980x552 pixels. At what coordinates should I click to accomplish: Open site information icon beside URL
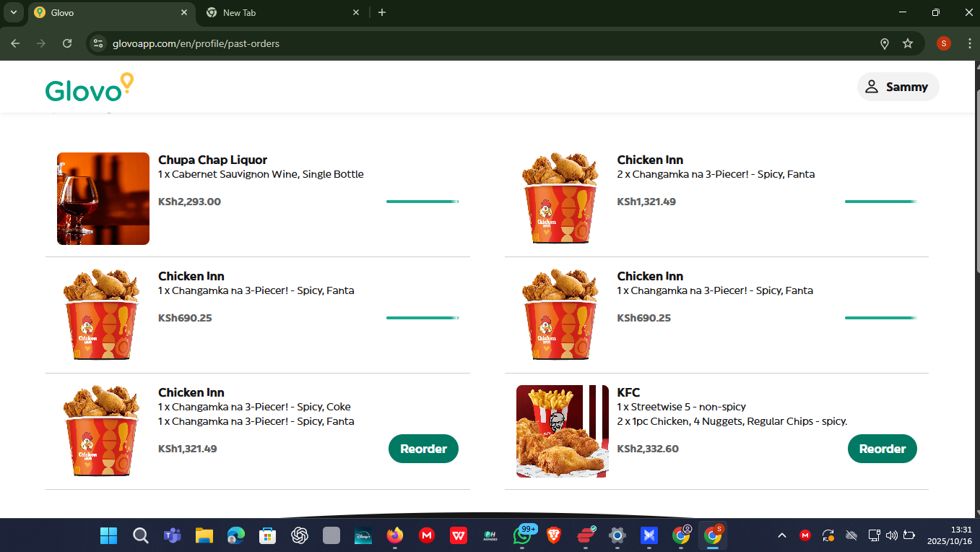click(x=99, y=43)
